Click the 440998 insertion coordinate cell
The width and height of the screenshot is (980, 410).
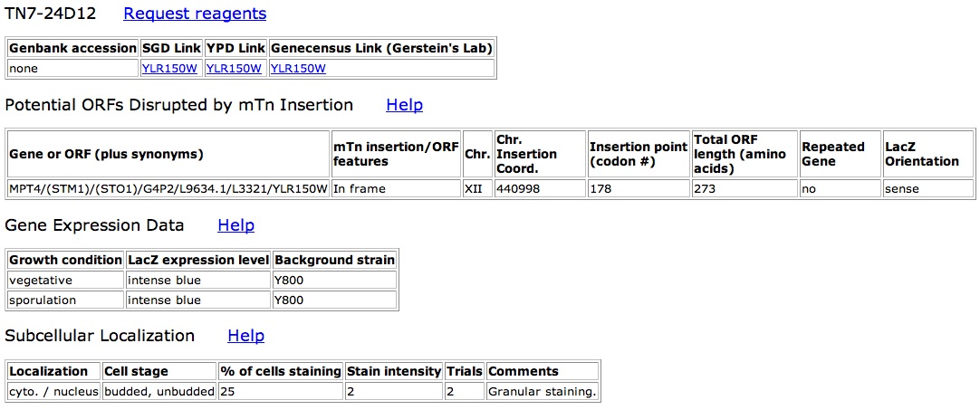(x=540, y=189)
